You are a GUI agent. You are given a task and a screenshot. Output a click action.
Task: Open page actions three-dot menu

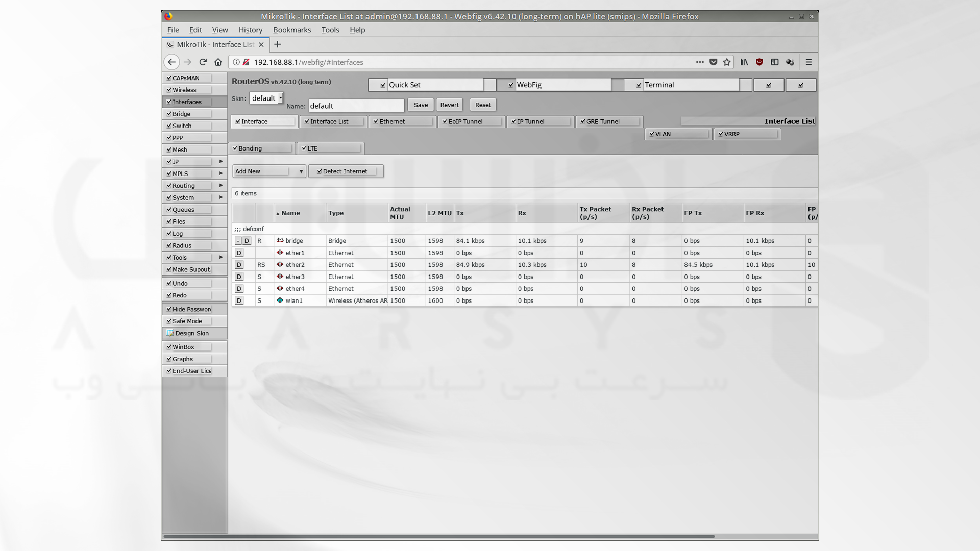pyautogui.click(x=699, y=62)
